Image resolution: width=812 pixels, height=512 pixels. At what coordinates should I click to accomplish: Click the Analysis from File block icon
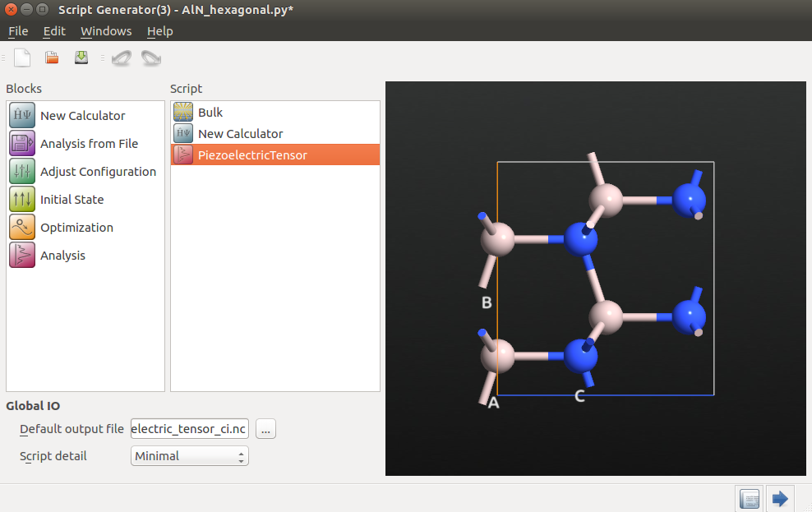(22, 143)
